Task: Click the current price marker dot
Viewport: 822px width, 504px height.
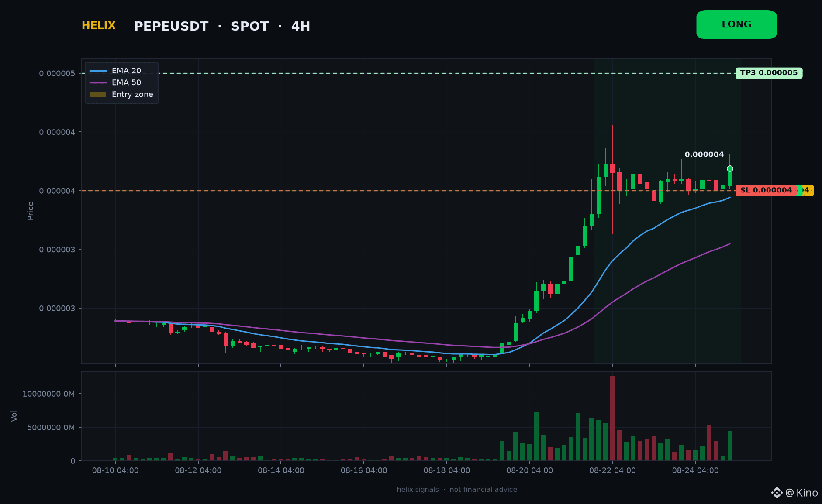Action: point(730,168)
